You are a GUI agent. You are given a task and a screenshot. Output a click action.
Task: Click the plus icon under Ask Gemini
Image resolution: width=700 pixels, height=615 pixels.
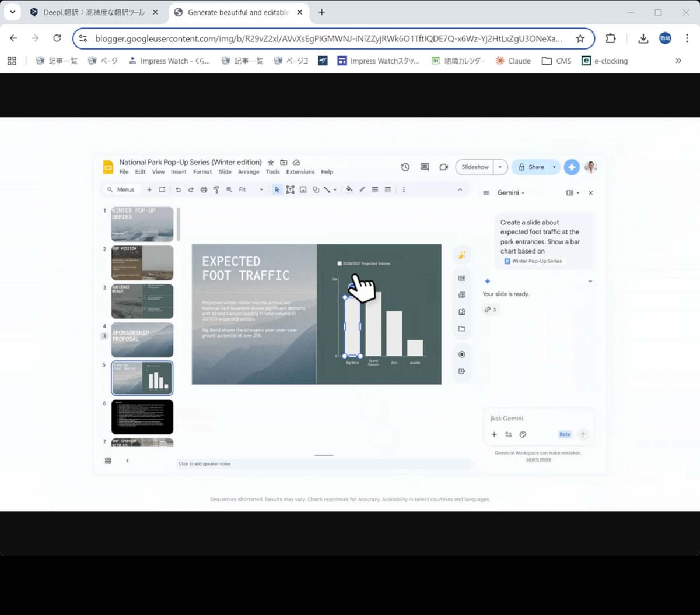tap(494, 434)
